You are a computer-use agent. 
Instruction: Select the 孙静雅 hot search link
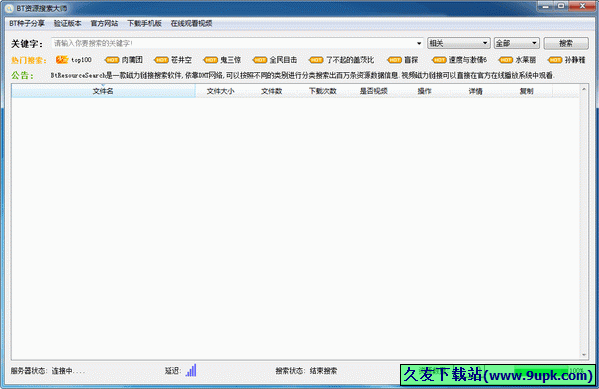pos(575,60)
